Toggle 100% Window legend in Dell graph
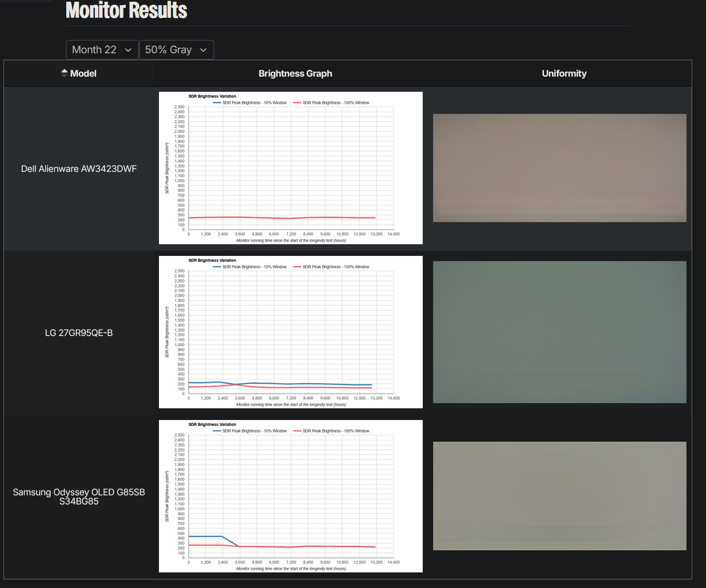Screen dimensions: 706x588 331,103
